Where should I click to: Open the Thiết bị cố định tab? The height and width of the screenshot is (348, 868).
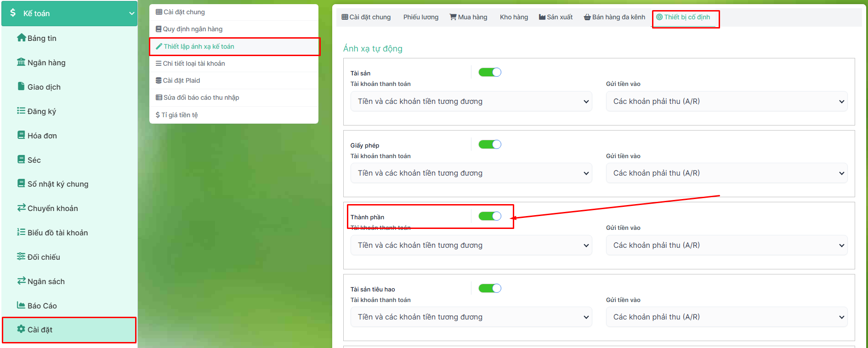(683, 17)
